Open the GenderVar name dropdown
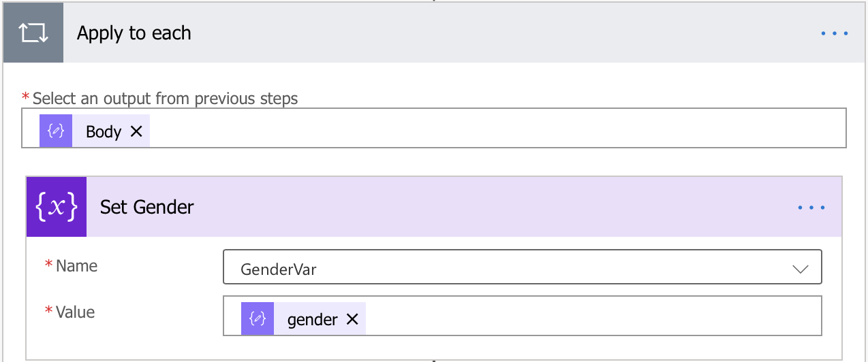Viewport: 868px width, 362px height. pos(523,267)
